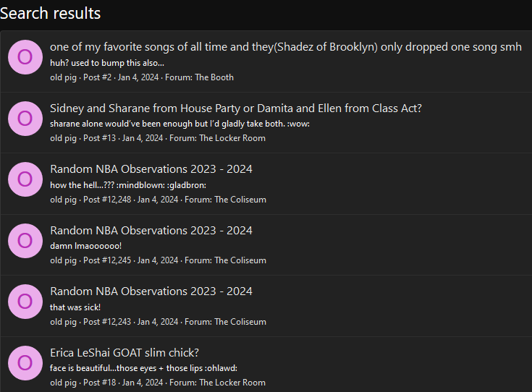Image resolution: width=532 pixels, height=392 pixels.
Task: Open Sidney and Sharane House Party thread
Action: pyautogui.click(x=236, y=108)
